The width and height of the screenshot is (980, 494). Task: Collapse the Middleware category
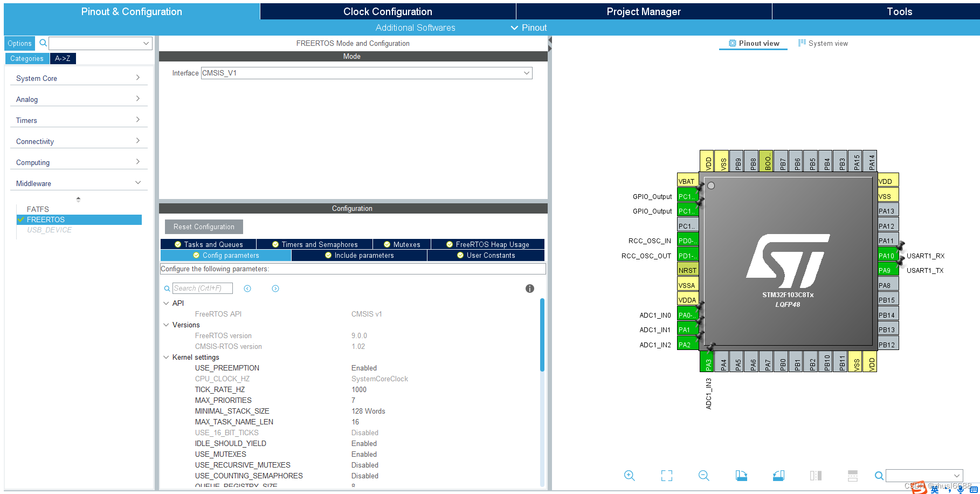point(139,183)
